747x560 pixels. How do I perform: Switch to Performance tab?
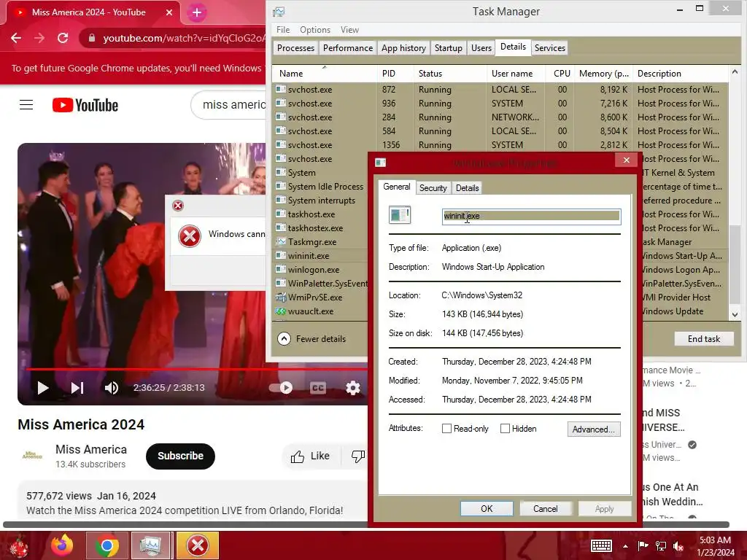pos(348,48)
